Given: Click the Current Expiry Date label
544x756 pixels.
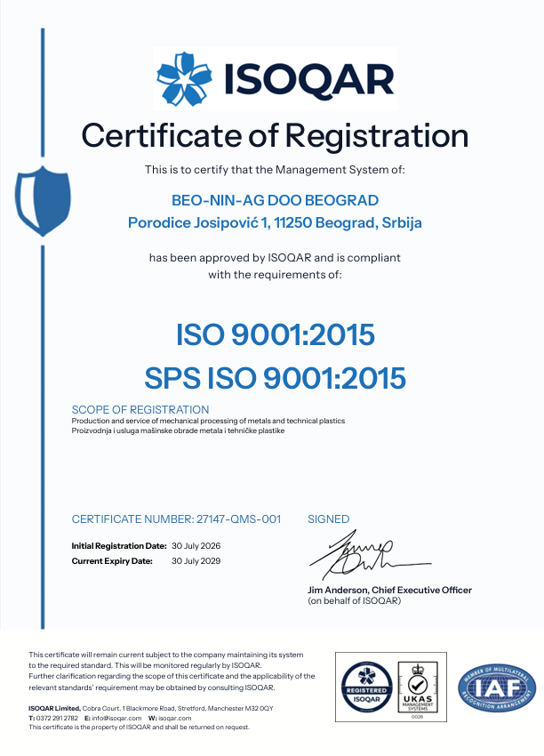Looking at the screenshot, I should pos(112,561).
